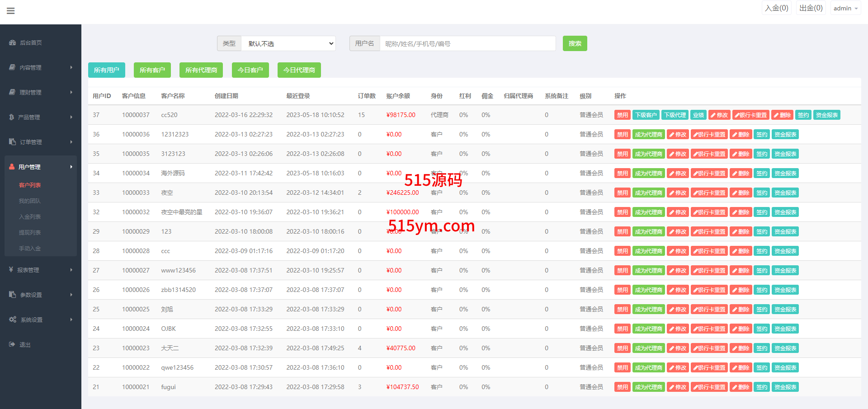Click 入金(0) notification at top
The width and height of the screenshot is (868, 409).
(776, 8)
